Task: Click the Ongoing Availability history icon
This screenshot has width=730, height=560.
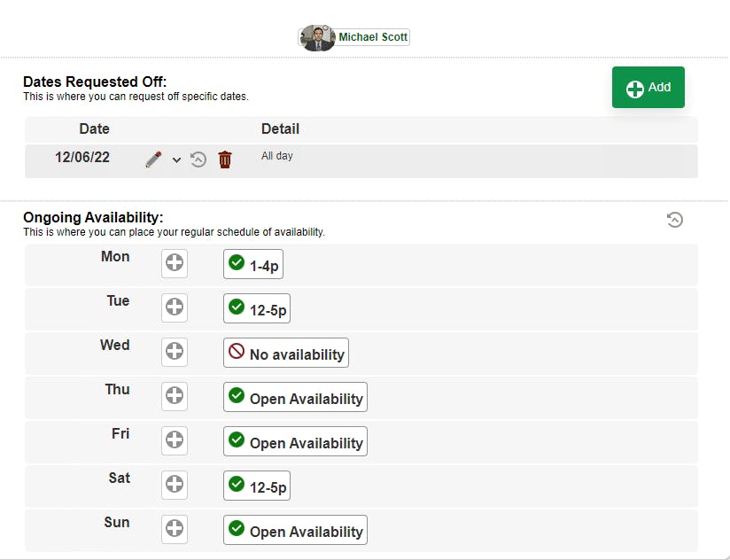Action: [675, 220]
